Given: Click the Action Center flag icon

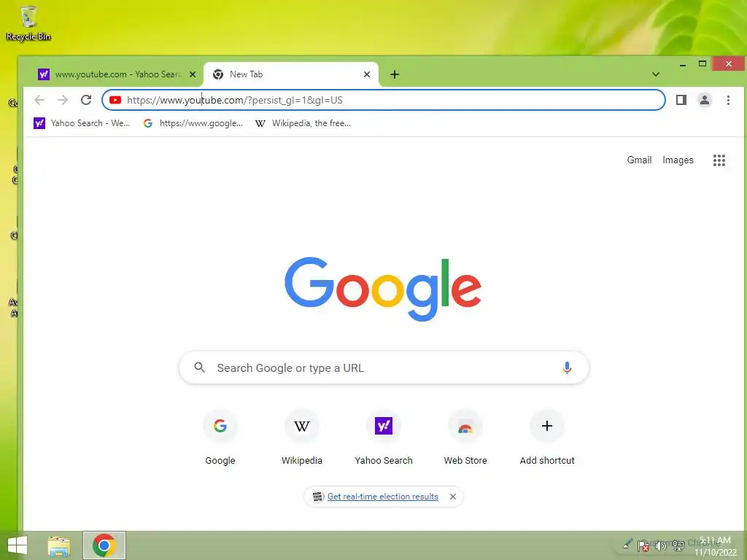Looking at the screenshot, I should 643,545.
